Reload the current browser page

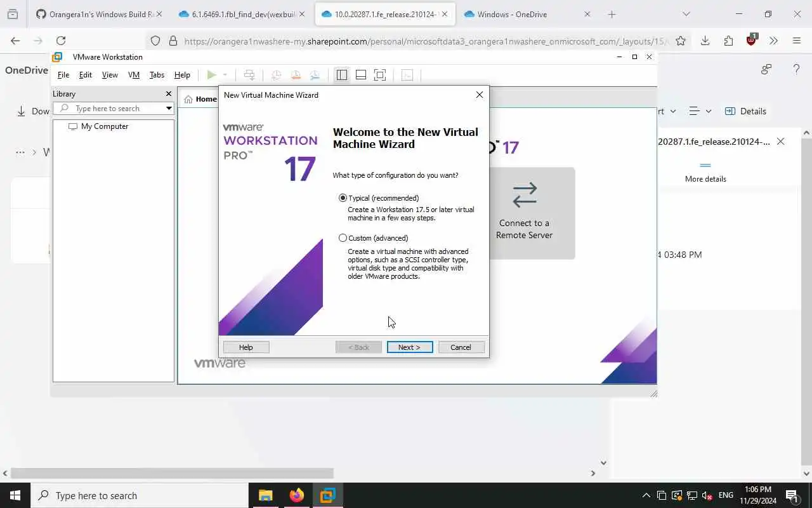tap(61, 41)
